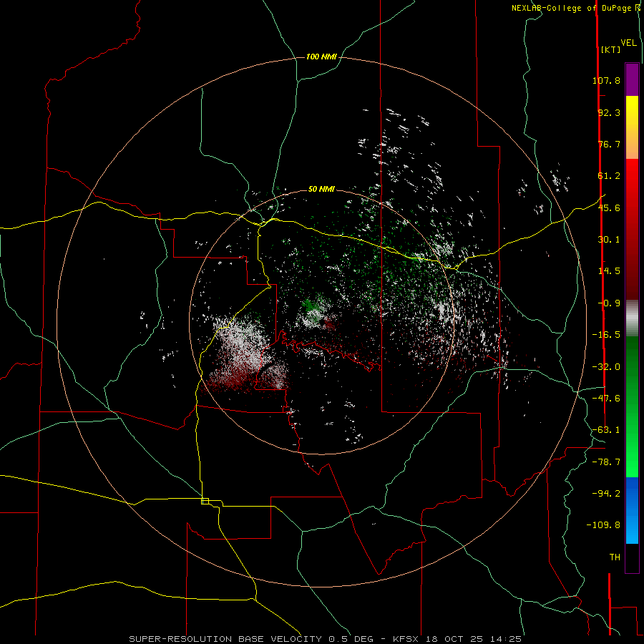This screenshot has height=644, width=644.
Task: Click the Super-Resolution Base Velocity caption
Action: 325,639
